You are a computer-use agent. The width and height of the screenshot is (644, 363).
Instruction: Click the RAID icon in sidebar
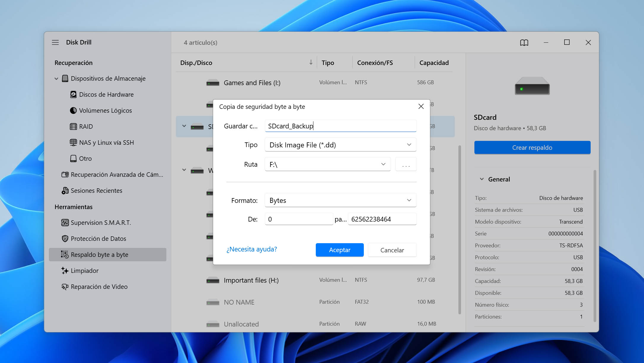[x=73, y=127]
